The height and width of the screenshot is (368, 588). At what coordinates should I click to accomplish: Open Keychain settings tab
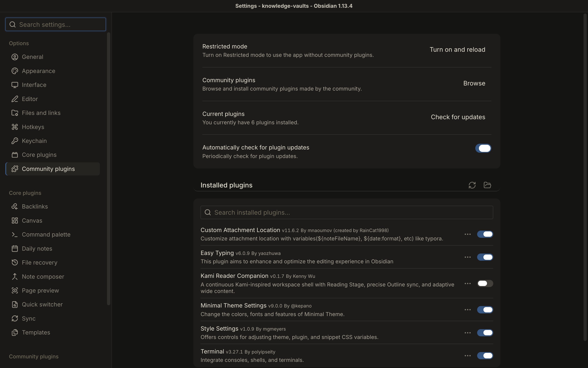53,141
